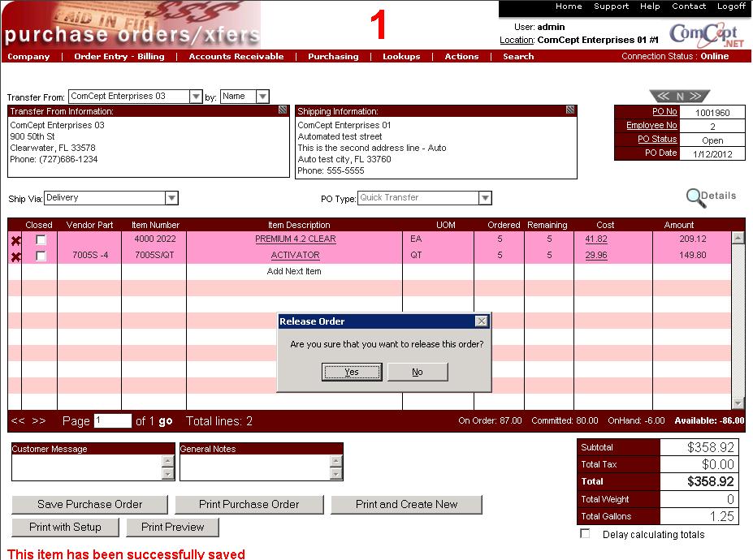753x560 pixels.
Task: Check Closed box for ACTIVATOR row
Action: click(41, 256)
